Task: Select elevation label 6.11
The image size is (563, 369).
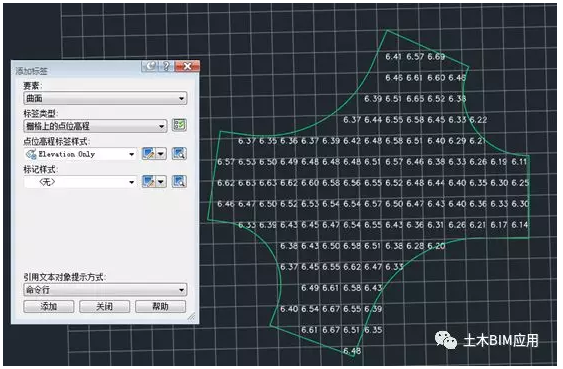Action: click(519, 162)
